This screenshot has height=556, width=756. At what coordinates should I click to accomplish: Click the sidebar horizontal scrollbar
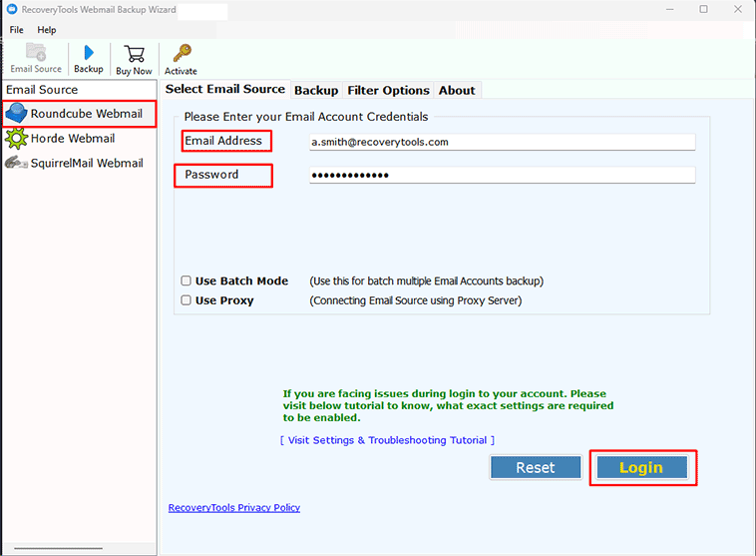pos(58,548)
